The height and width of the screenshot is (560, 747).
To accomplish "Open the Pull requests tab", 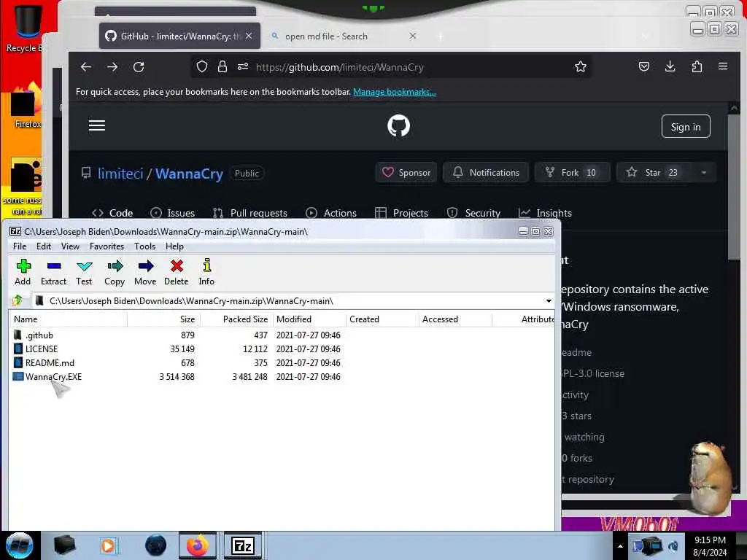I will 250,213.
